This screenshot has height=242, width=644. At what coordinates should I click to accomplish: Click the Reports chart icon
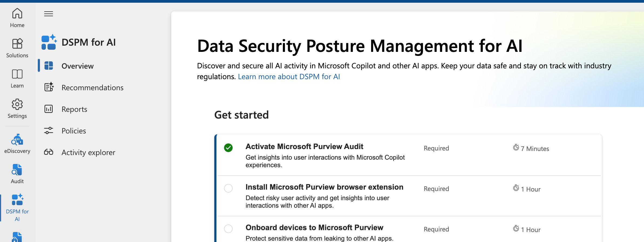coord(49,109)
